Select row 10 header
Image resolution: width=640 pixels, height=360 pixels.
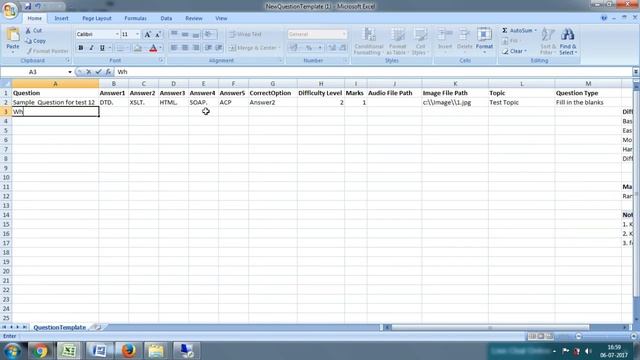(x=6, y=178)
